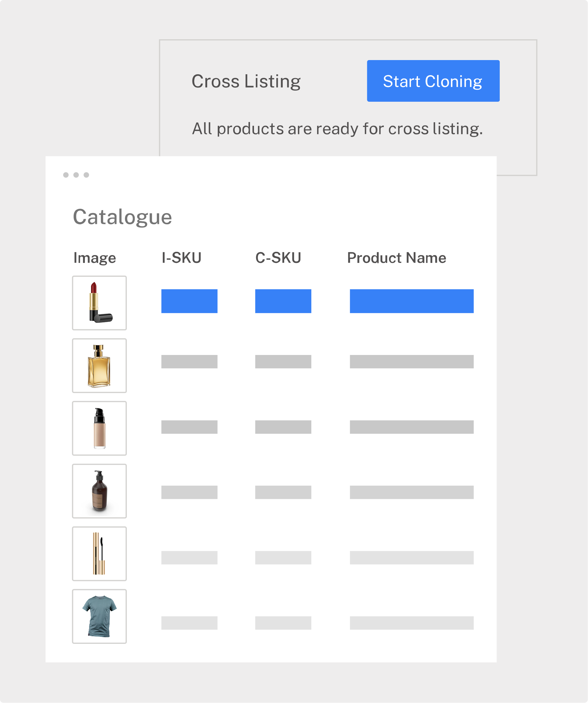Click the highlighted product name of lipstick
This screenshot has height=703, width=588.
(x=412, y=301)
